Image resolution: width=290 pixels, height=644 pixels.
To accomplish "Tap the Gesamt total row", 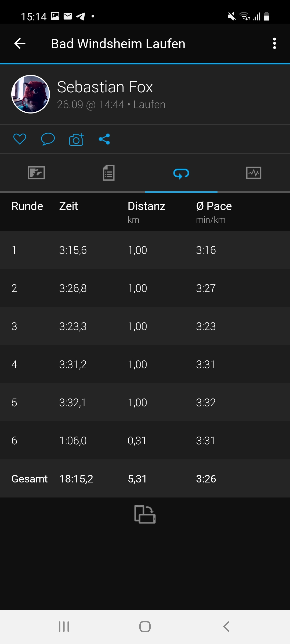I will pyautogui.click(x=145, y=479).
